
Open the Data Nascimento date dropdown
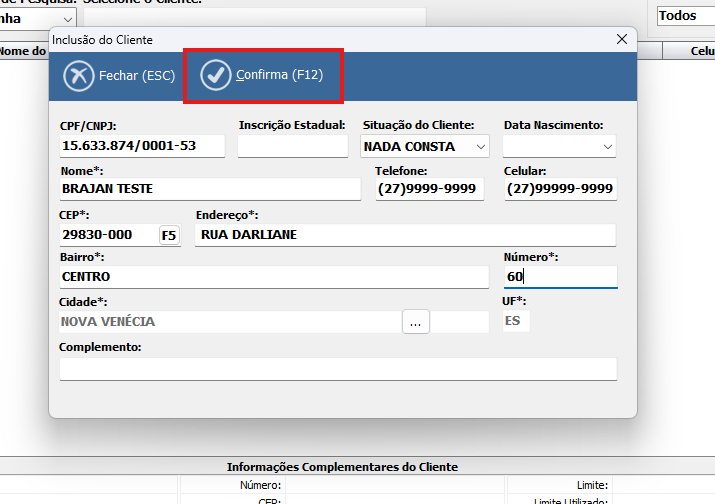click(608, 147)
